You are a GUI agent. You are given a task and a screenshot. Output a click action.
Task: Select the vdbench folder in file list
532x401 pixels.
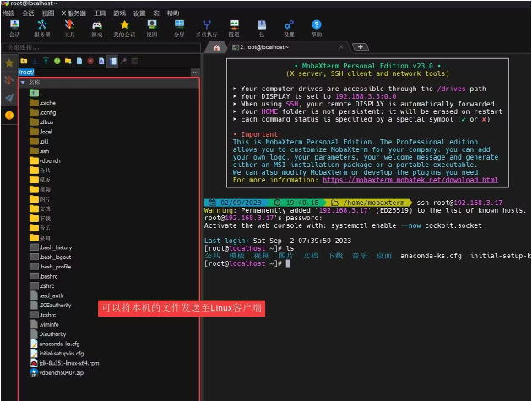(51, 160)
